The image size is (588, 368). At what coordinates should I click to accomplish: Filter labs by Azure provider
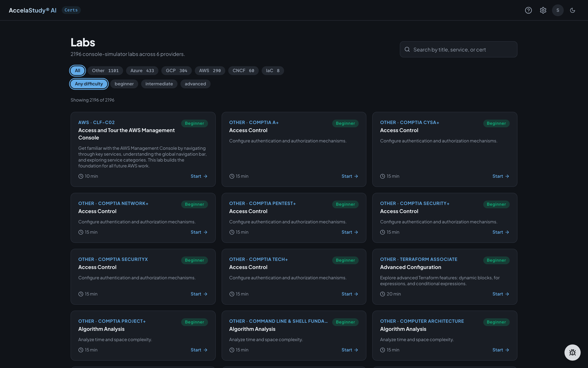click(142, 71)
